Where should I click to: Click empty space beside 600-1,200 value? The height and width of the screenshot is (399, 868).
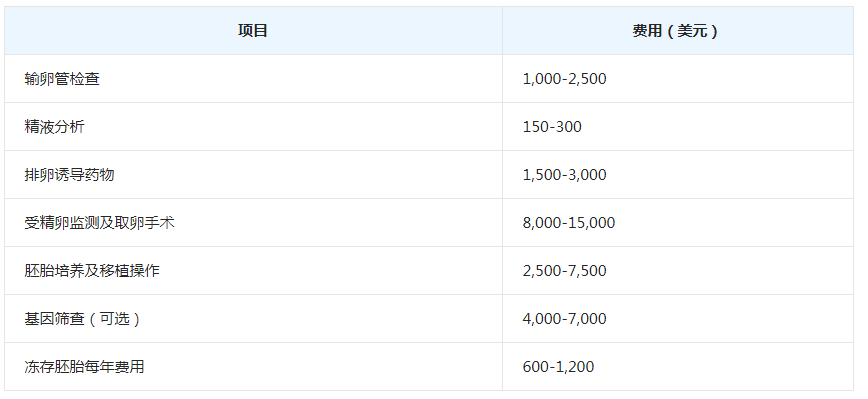[x=725, y=367]
